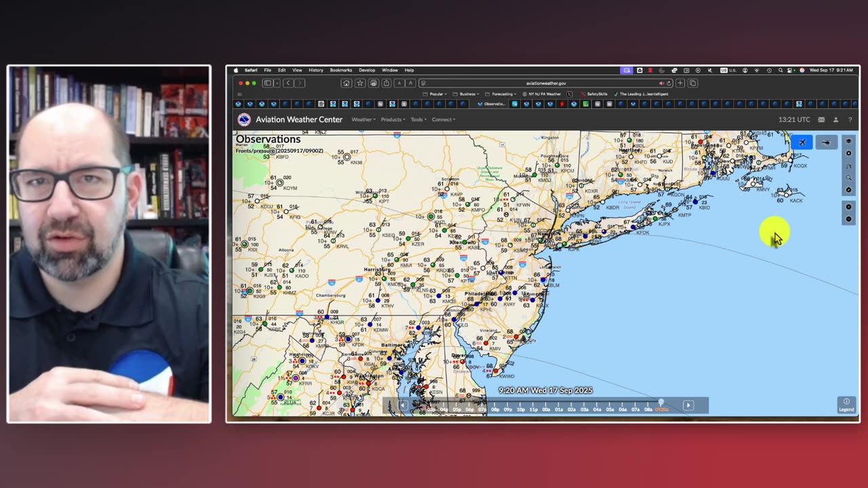Open the History menu in menu bar
The image size is (868, 488).
[x=316, y=70]
